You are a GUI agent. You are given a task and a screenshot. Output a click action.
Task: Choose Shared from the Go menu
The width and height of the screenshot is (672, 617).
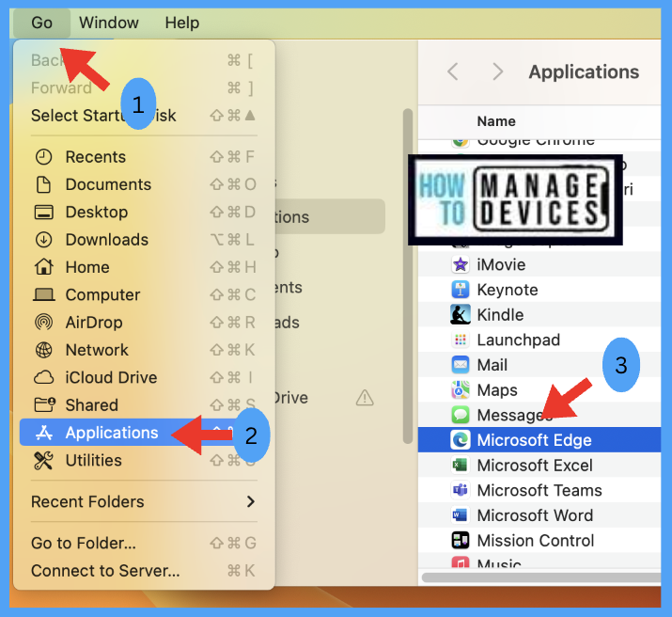(x=144, y=404)
